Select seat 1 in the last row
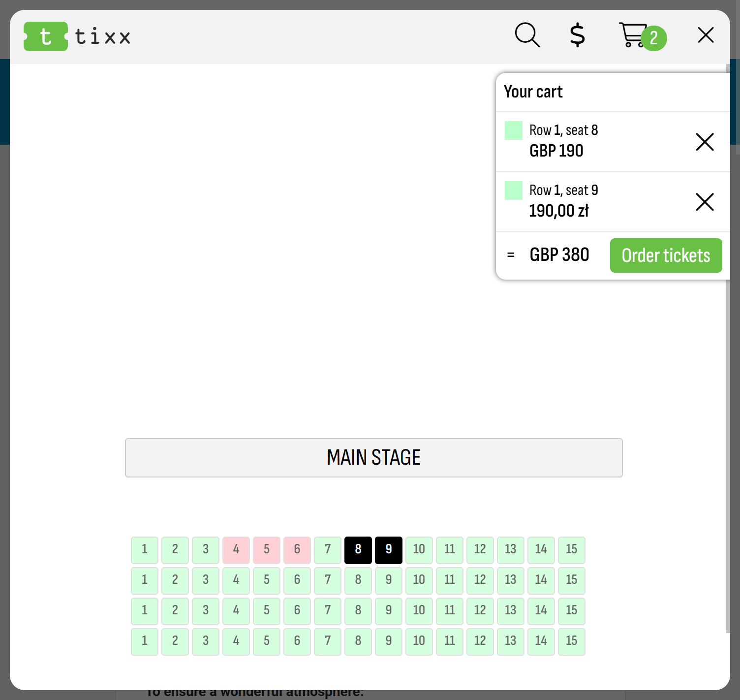Viewport: 740px width, 700px height. pos(145,641)
